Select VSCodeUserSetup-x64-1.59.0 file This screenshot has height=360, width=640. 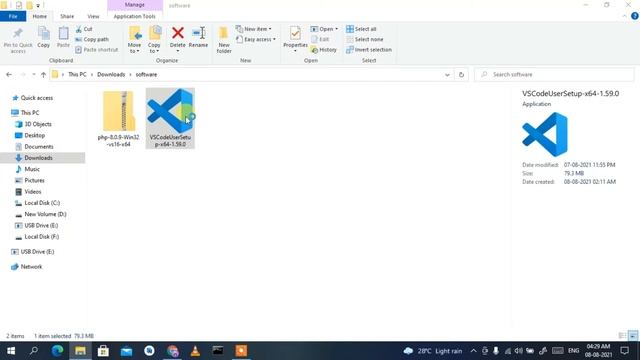click(x=170, y=118)
